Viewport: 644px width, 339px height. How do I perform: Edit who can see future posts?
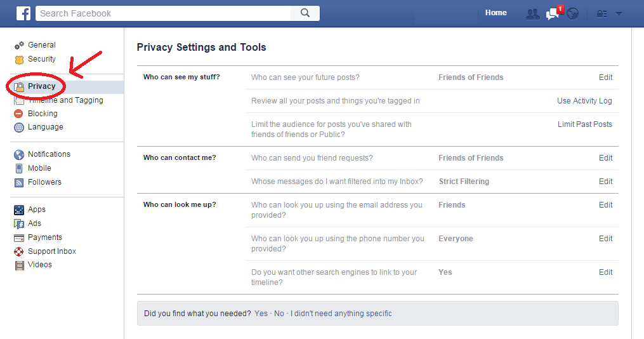pos(605,77)
